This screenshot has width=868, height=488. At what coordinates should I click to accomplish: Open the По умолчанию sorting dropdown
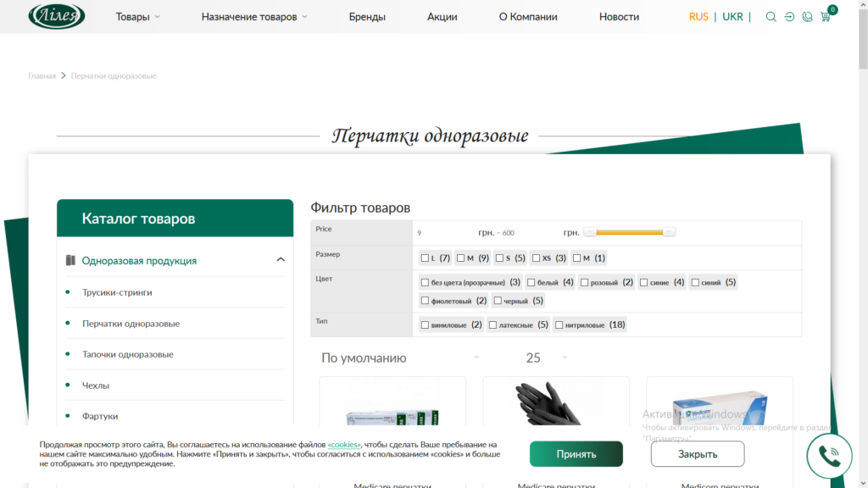coord(400,358)
